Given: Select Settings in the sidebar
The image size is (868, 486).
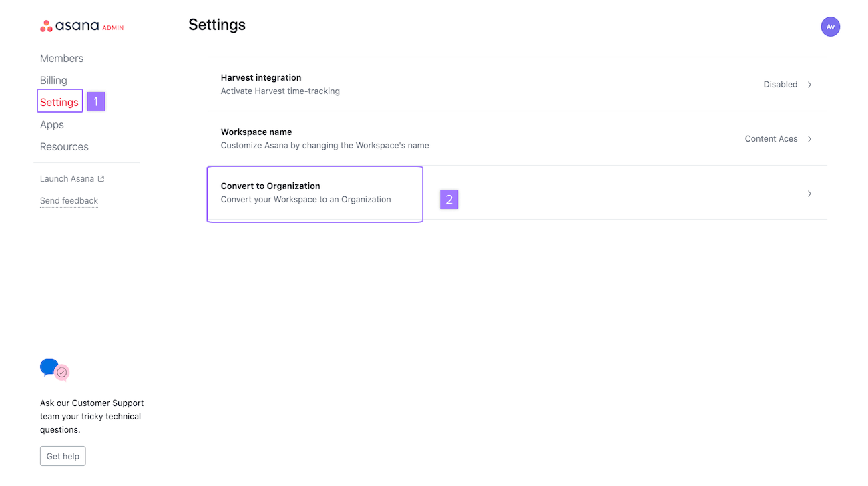Looking at the screenshot, I should [59, 103].
